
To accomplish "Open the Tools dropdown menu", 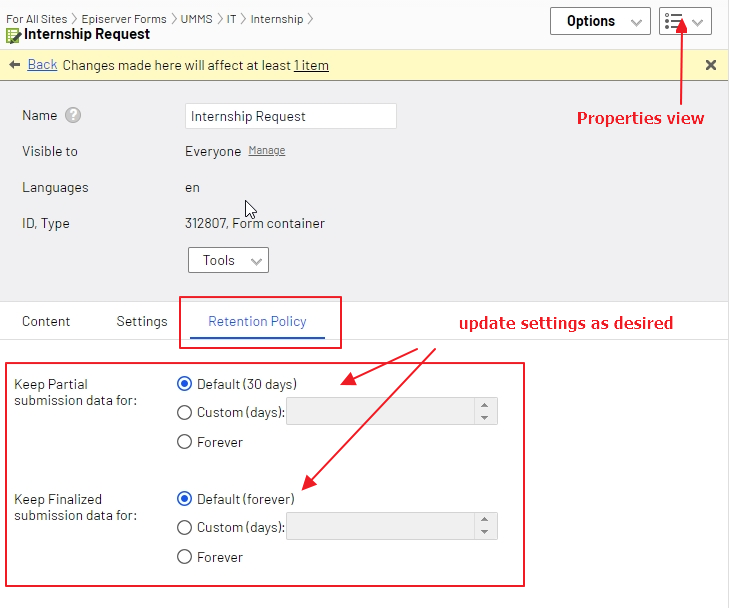I will click(x=228, y=260).
